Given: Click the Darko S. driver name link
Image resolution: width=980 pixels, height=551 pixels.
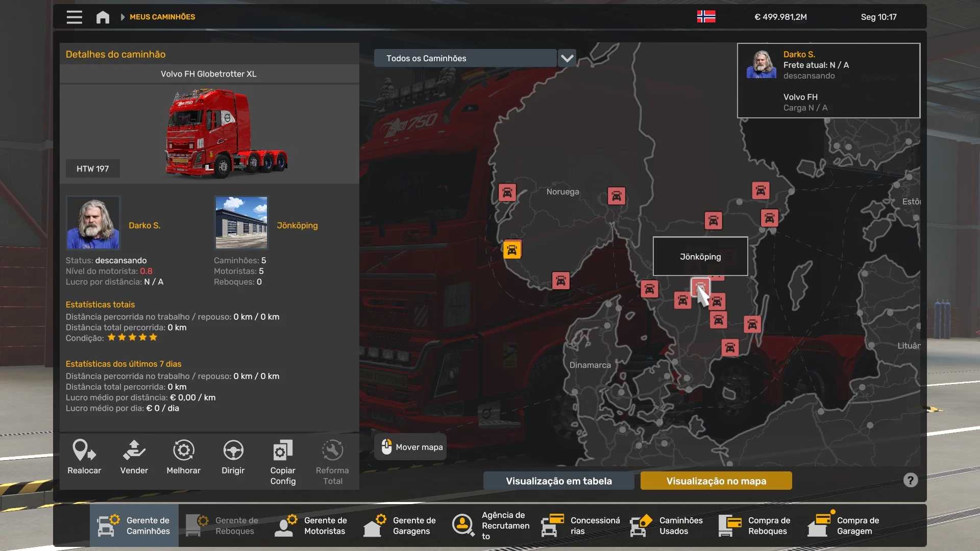Looking at the screenshot, I should point(144,226).
